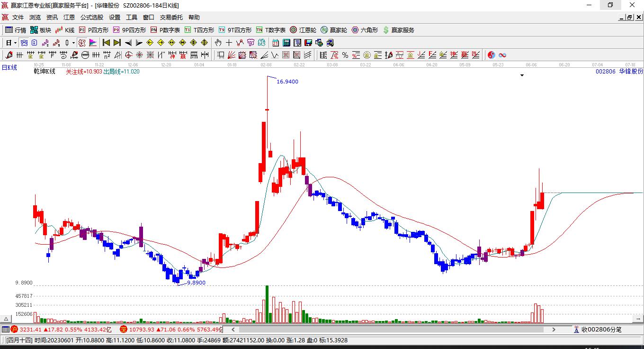The width and height of the screenshot is (644, 349).
Task: Open the 赢家轮 wheel tool
Action: (334, 30)
